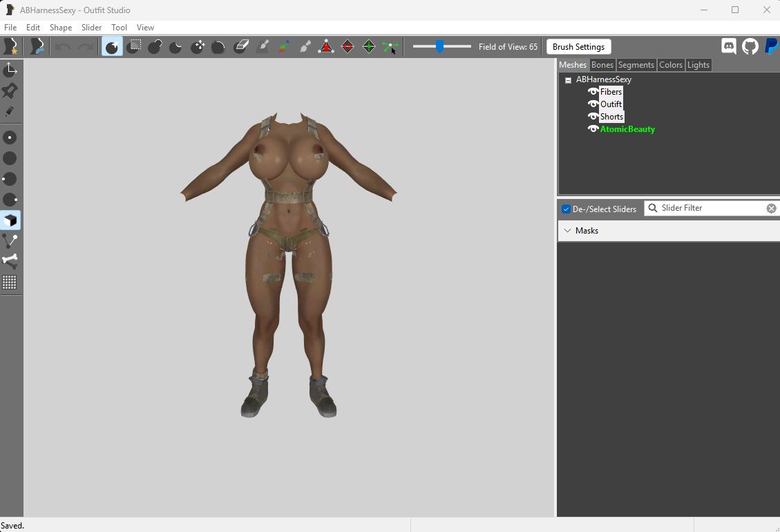The image size is (780, 532).
Task: Uncheck the De-/Select Sliders checkbox
Action: point(566,209)
